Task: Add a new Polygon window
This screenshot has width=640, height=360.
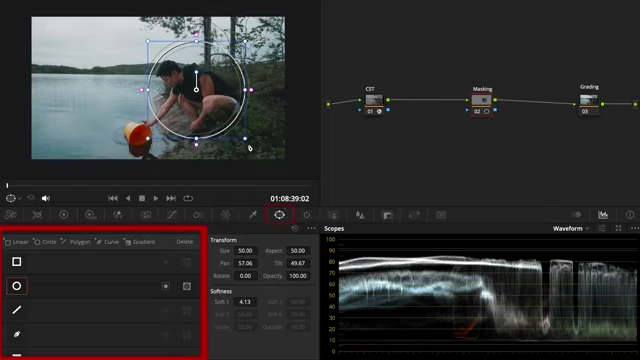Action: 76,242
